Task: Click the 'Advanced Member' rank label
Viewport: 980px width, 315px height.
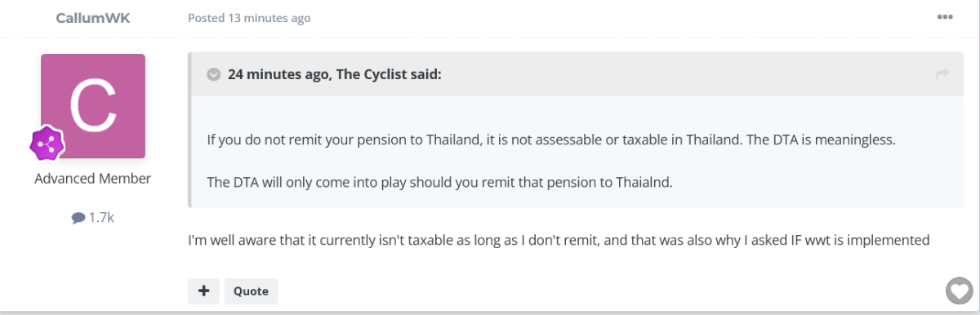Action: [x=93, y=179]
